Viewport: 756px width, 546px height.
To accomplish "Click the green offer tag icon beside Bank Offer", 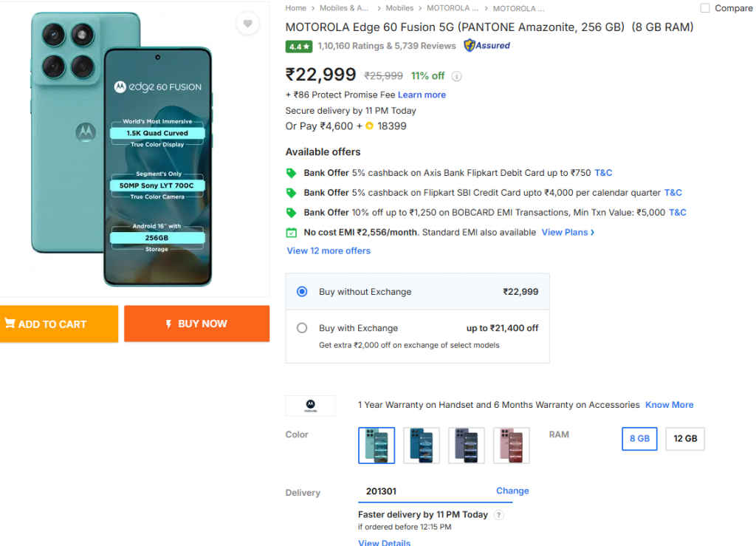I will coord(291,173).
